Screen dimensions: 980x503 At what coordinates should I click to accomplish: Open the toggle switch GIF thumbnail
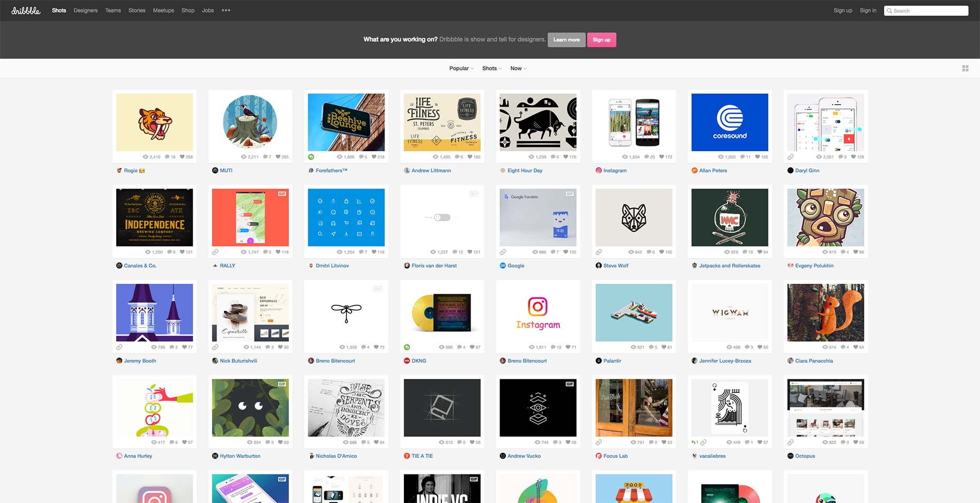pyautogui.click(x=442, y=217)
